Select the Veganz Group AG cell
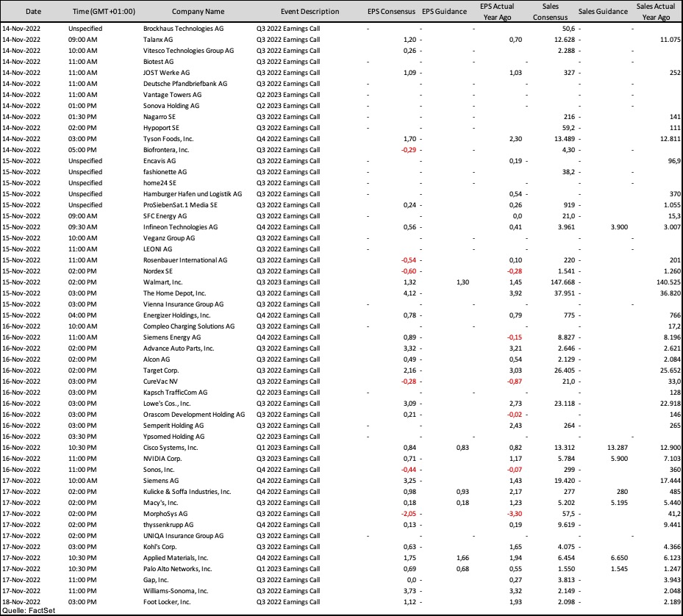 169,238
